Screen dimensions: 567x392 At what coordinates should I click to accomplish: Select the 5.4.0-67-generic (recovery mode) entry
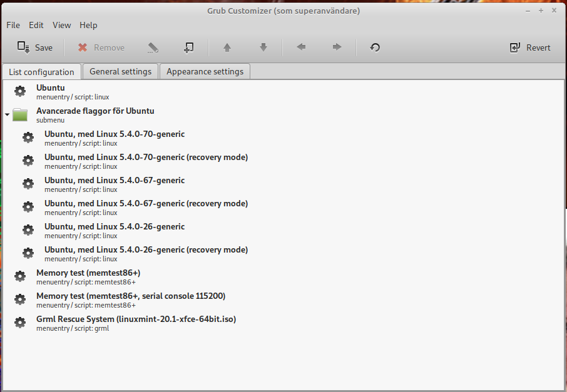tap(283, 208)
